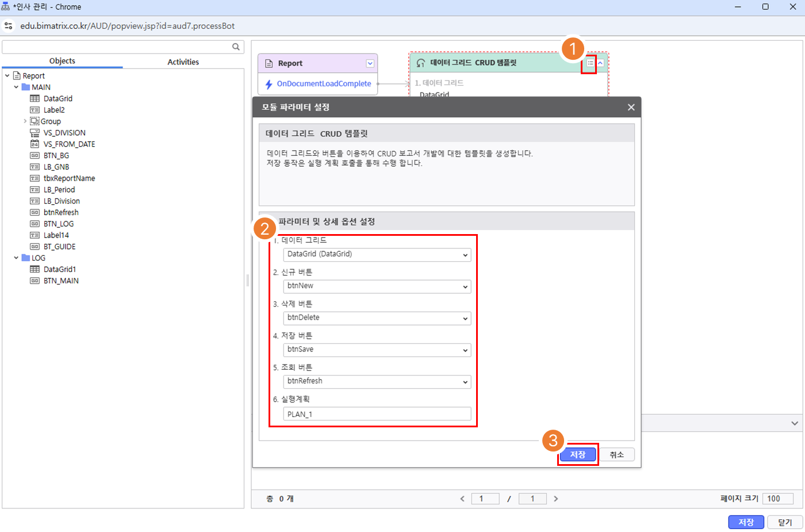Viewport: 805px width, 532px height.
Task: Switch to the Objects tab
Action: 62,61
